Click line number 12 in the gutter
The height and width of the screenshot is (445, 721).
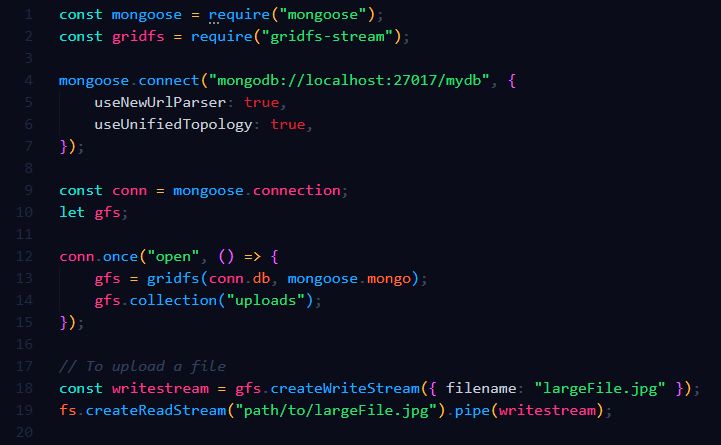tap(24, 257)
